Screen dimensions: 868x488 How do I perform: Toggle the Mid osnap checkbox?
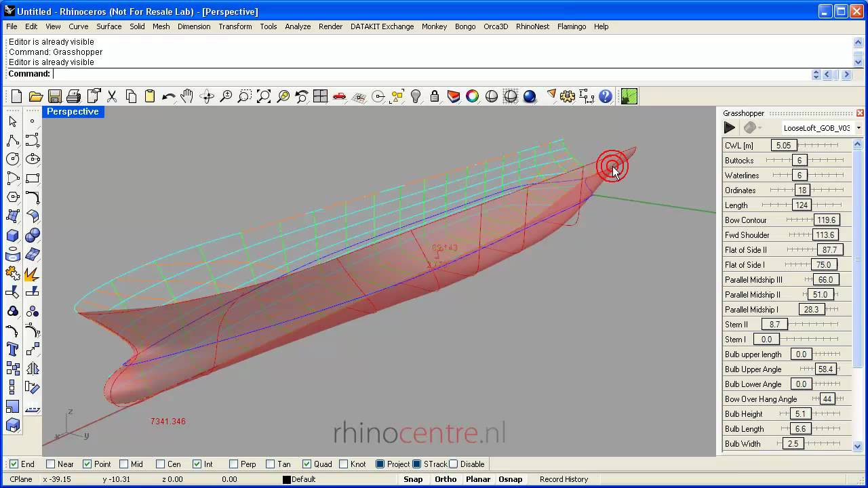(123, 464)
